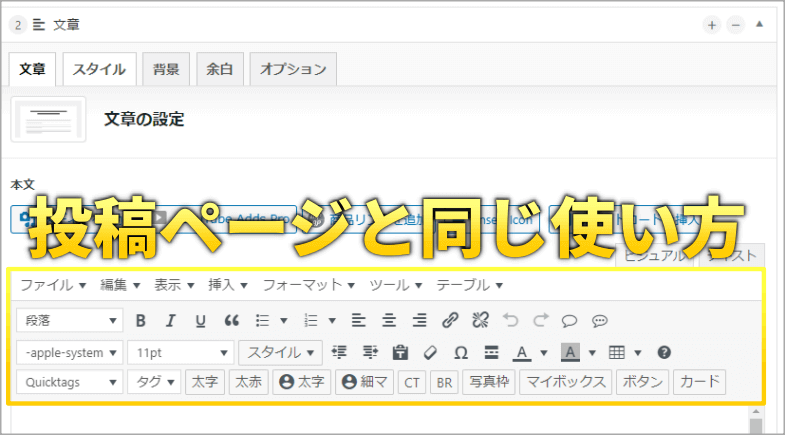The height and width of the screenshot is (435, 785).
Task: Open the スタイル styles dropdown
Action: click(280, 352)
